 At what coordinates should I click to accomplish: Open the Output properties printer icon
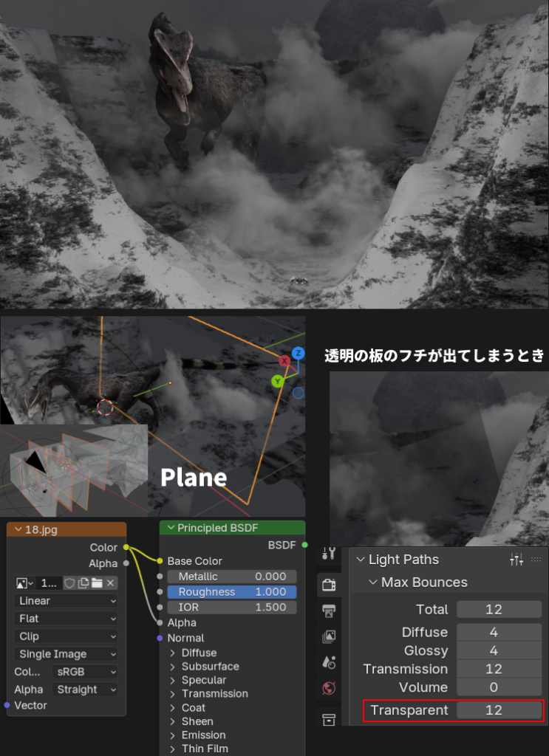(329, 611)
